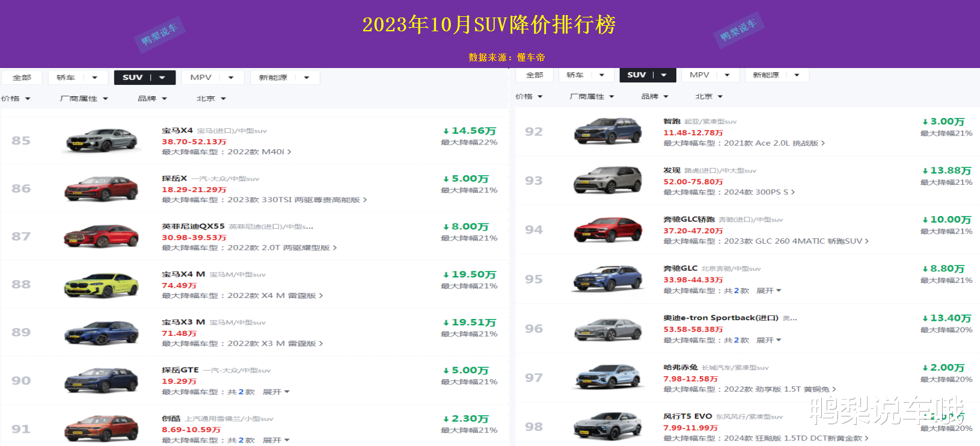Open the 奔驰GLC轿跑 car thumbnail
The width and height of the screenshot is (980, 446).
pos(608,229)
